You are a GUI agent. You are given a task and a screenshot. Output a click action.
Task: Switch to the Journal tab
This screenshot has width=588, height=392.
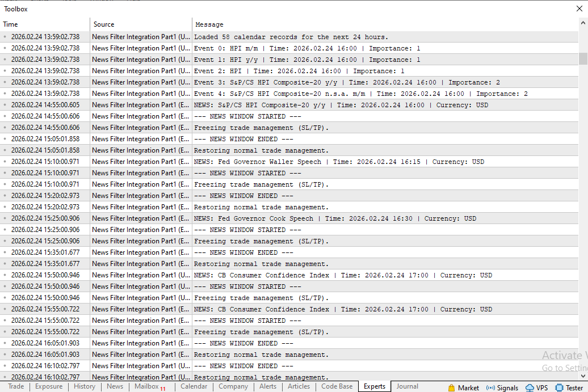point(408,386)
